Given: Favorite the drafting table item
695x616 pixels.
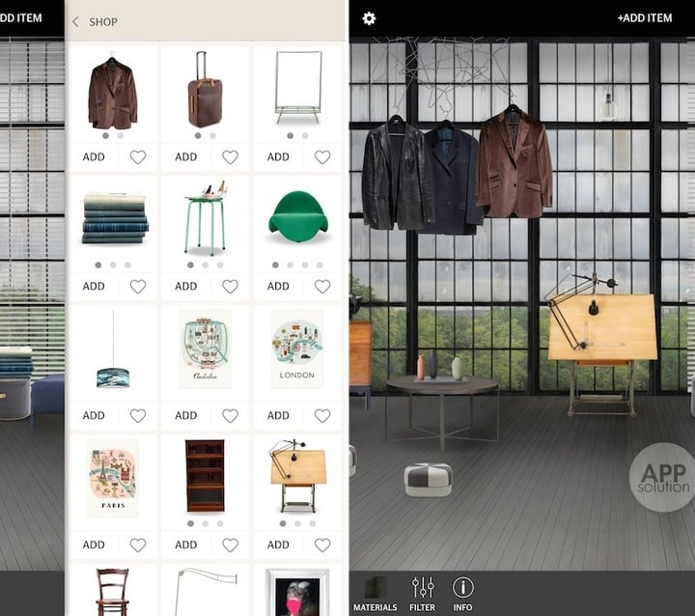Looking at the screenshot, I should tap(322, 545).
